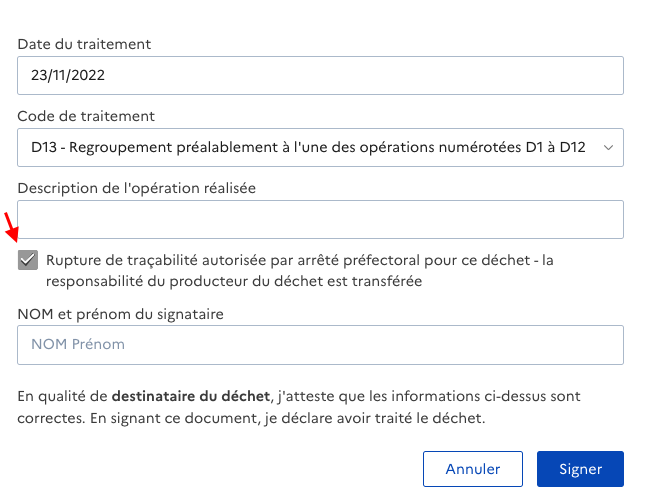Click the Date du traitement label
Viewport: 648px width, 504px height.
pyautogui.click(x=84, y=44)
